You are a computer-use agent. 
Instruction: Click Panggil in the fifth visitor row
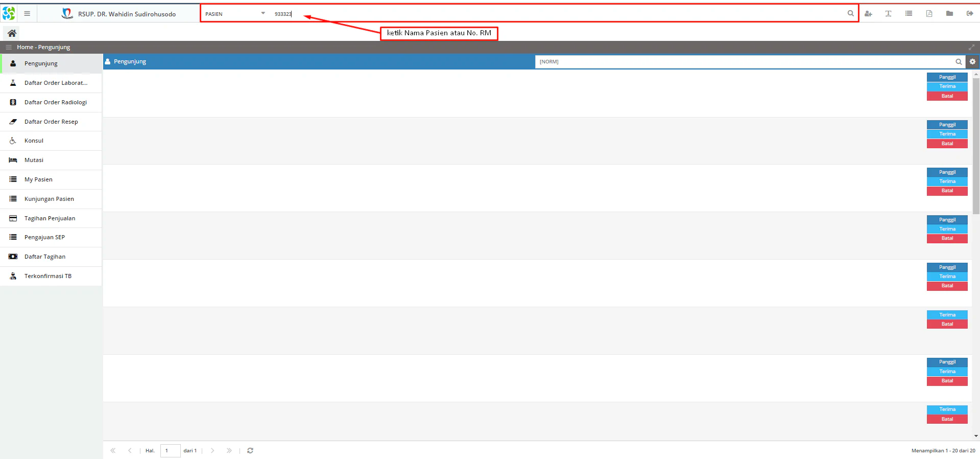(947, 267)
